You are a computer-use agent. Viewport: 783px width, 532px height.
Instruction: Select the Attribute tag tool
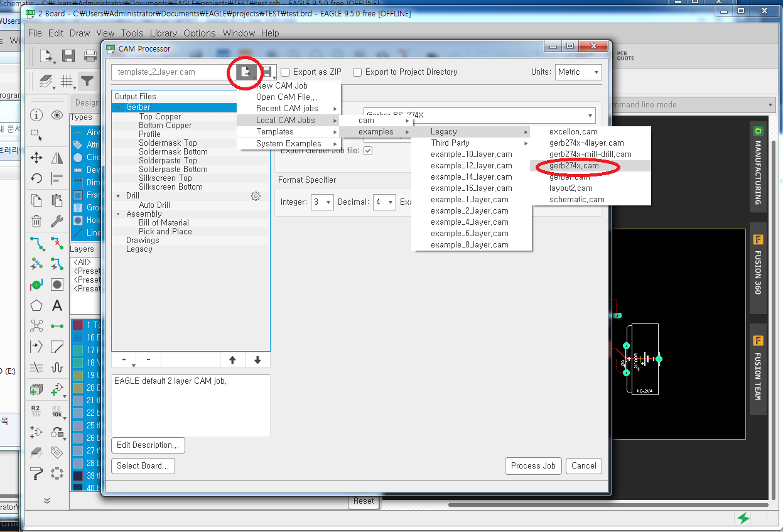click(x=57, y=452)
